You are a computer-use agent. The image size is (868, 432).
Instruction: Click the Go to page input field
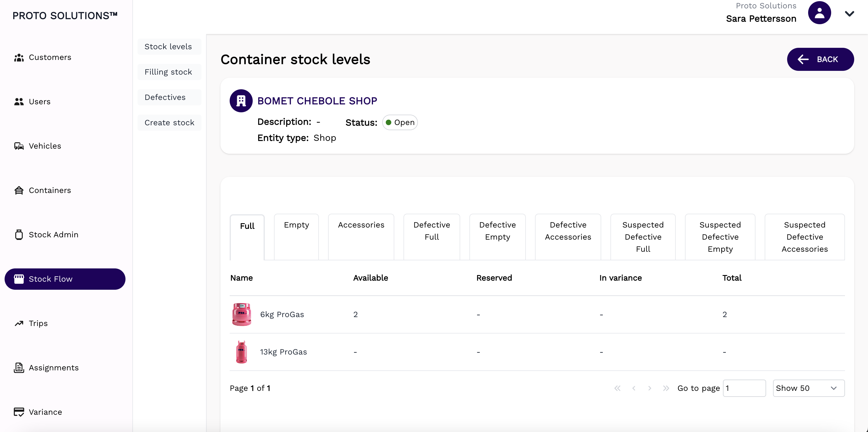click(x=744, y=388)
